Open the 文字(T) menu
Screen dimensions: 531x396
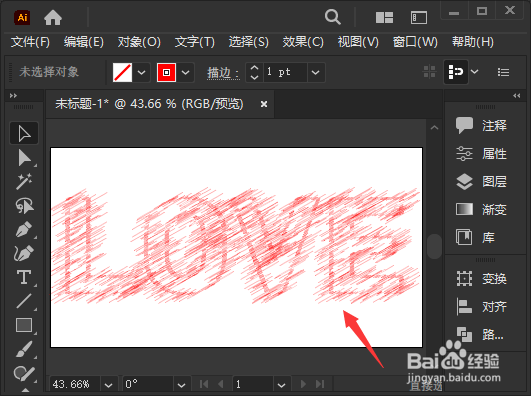point(194,42)
